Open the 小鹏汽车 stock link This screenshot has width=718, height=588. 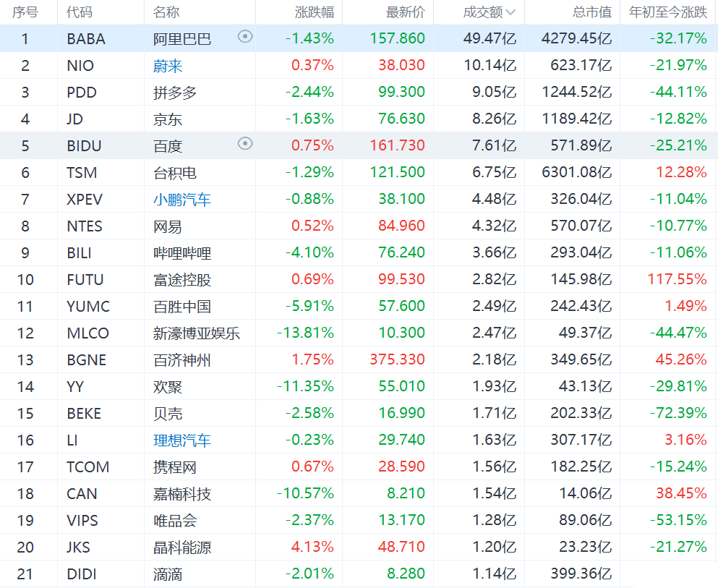click(182, 200)
